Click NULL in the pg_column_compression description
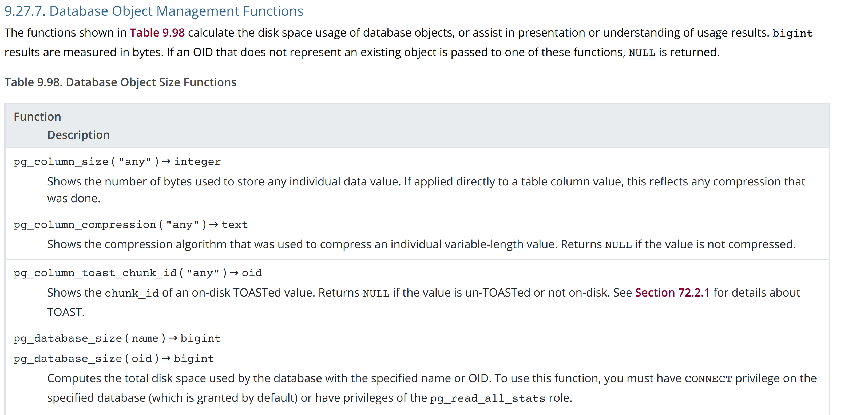This screenshot has width=868, height=415. [618, 245]
